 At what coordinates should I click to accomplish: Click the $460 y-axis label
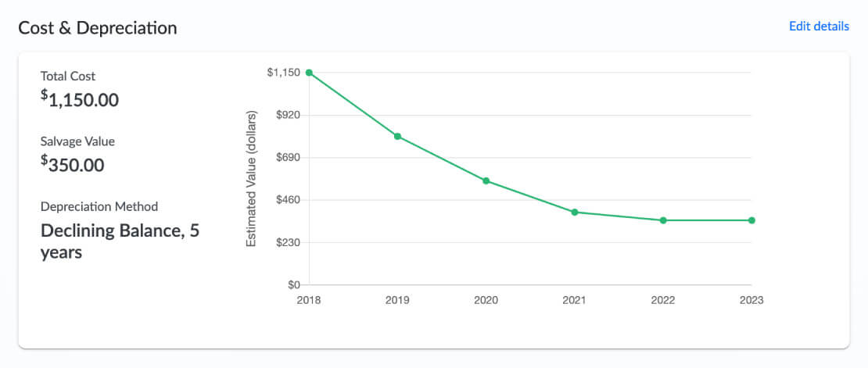click(x=289, y=200)
